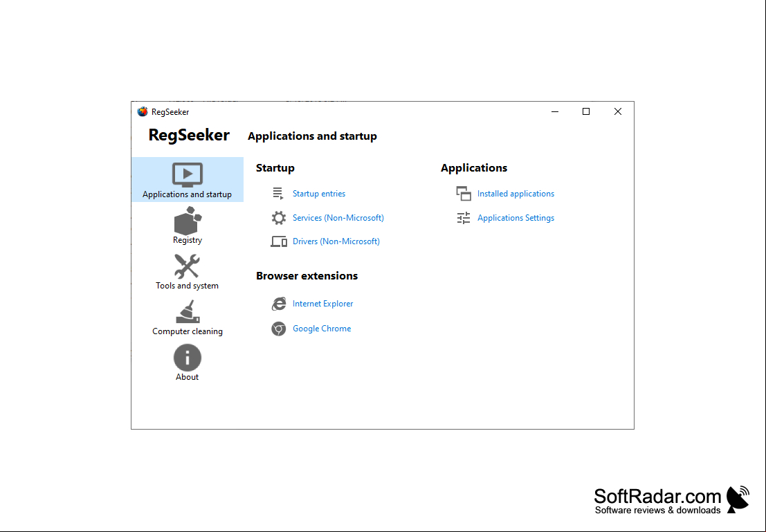
Task: Click the Applications section heading
Action: 474,168
